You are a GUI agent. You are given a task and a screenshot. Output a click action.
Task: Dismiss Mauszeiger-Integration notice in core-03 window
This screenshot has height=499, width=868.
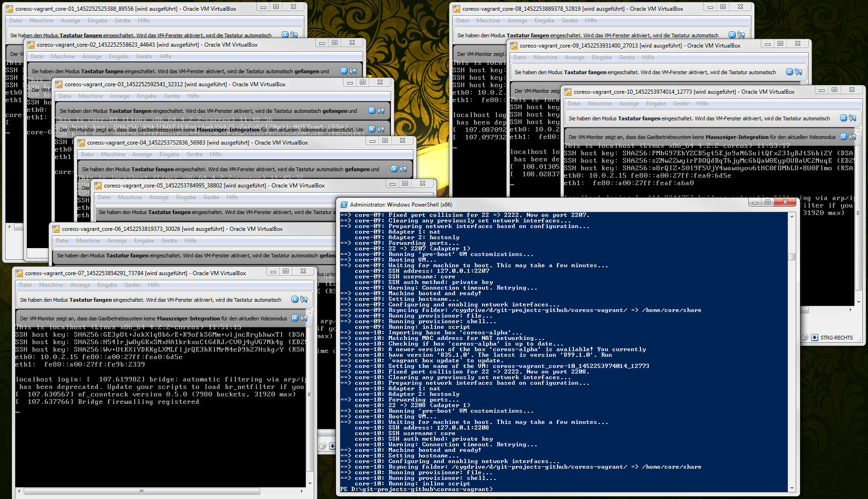(372, 129)
